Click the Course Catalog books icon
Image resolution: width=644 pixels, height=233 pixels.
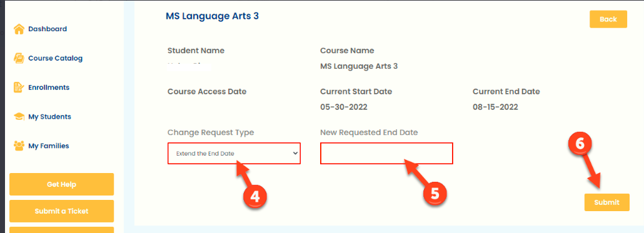pyautogui.click(x=19, y=58)
